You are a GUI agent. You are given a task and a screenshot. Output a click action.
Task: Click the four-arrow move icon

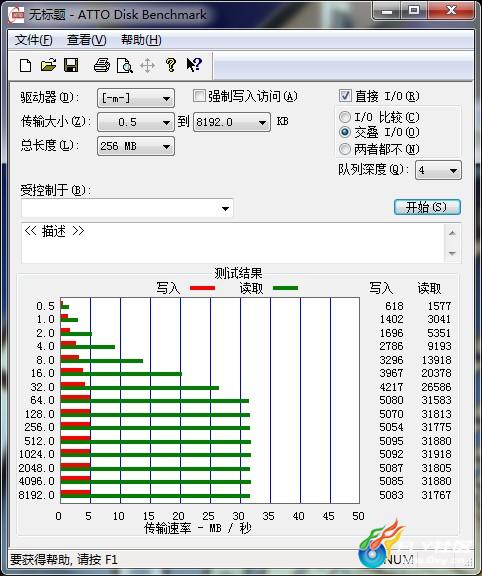147,66
